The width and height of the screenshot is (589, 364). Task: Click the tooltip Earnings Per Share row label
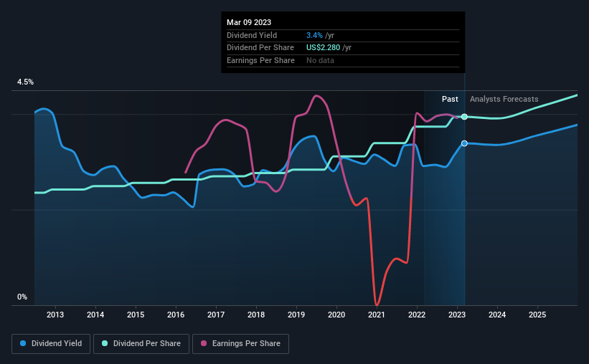coord(260,60)
